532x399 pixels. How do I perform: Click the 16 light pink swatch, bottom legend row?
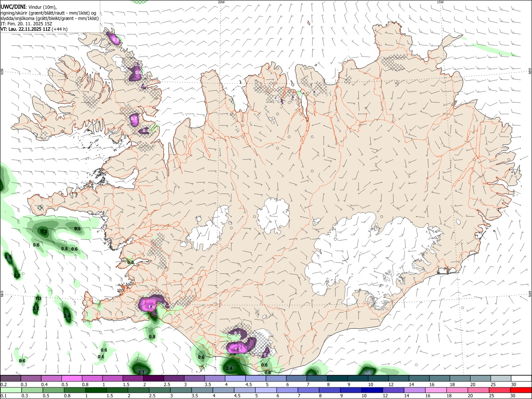435,390
